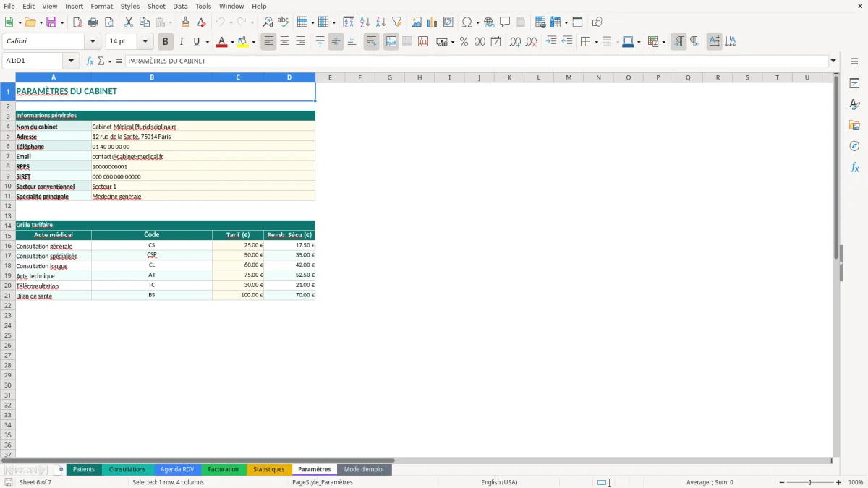The width and height of the screenshot is (868, 488).
Task: Open the sidebar Gallery panel icon
Action: click(x=854, y=126)
